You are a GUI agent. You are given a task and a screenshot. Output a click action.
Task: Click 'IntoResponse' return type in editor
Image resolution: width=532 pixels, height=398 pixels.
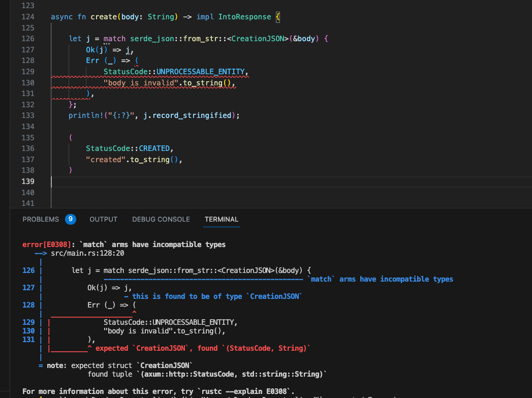[244, 17]
